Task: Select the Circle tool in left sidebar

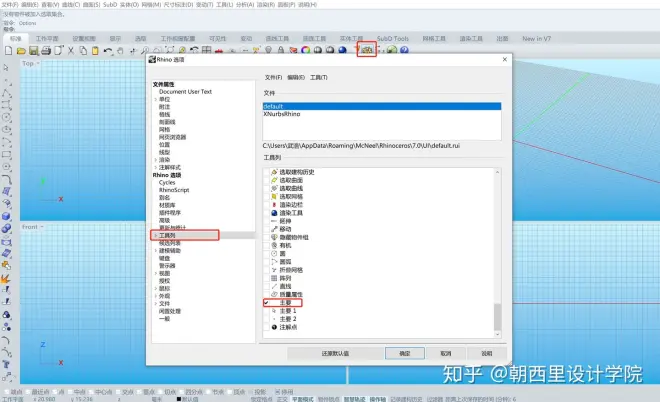Action: pos(6,117)
